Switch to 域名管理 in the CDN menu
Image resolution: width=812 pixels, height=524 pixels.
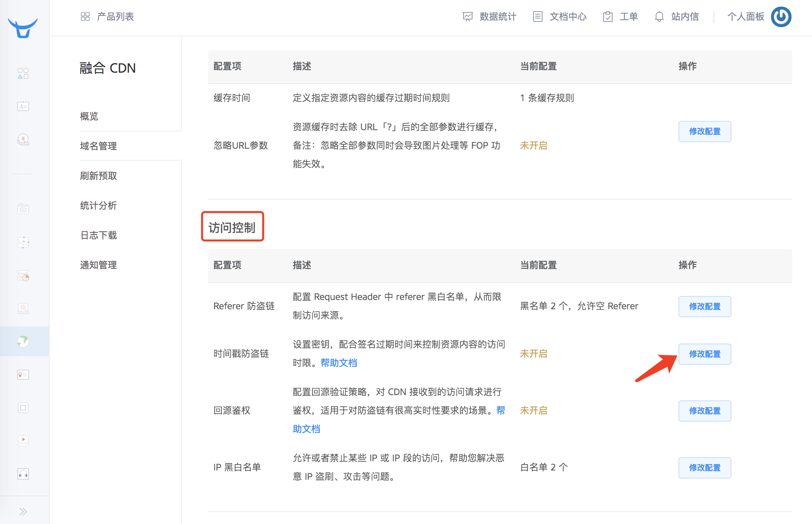pyautogui.click(x=98, y=146)
